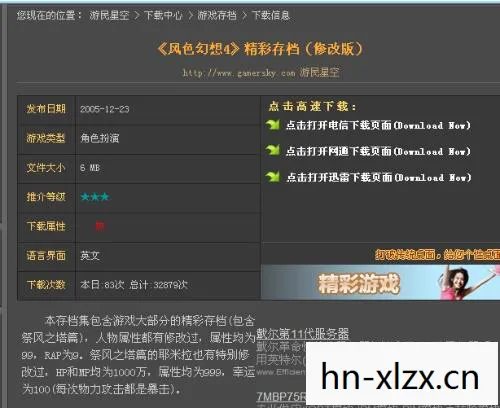Click the 角色扮演 game type value
This screenshot has width=500, height=408.
(x=100, y=138)
